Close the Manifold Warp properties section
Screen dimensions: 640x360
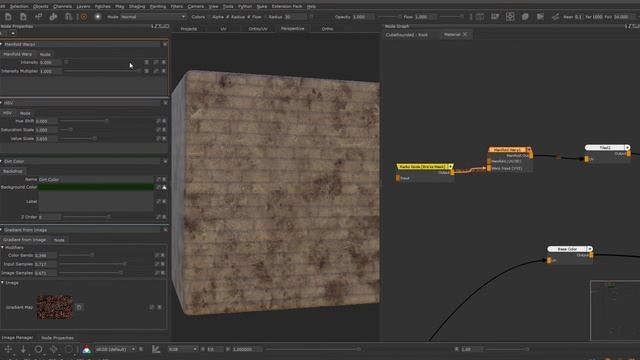click(x=165, y=44)
